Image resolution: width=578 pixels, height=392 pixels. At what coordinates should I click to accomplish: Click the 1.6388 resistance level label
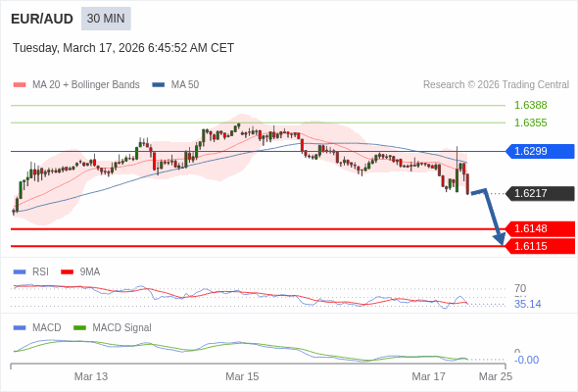coord(530,105)
